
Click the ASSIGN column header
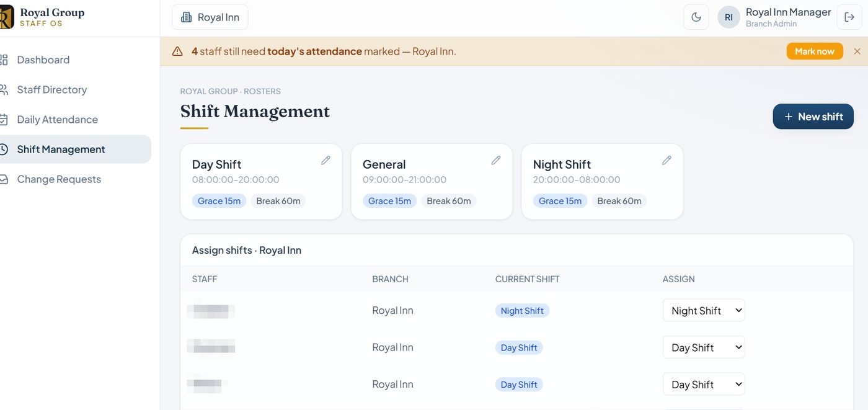679,279
